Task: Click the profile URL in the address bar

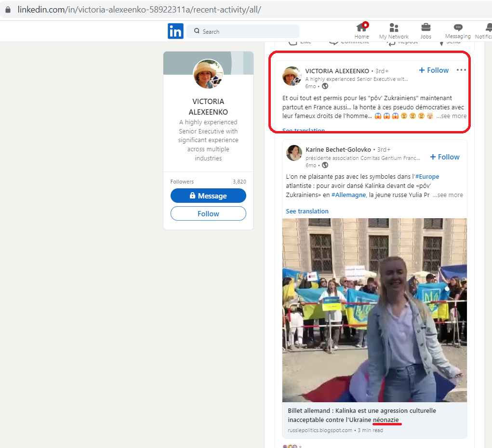Action: (139, 10)
